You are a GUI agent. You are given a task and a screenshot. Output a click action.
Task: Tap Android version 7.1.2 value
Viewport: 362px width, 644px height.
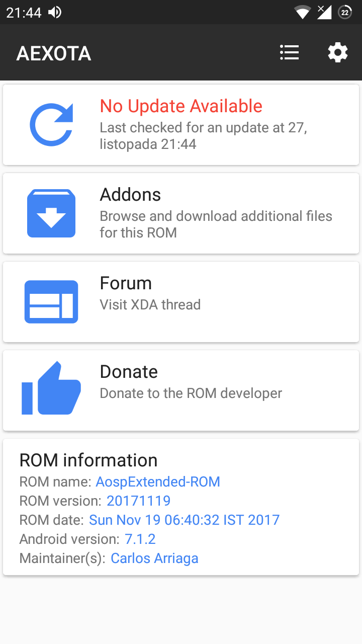pos(140,539)
